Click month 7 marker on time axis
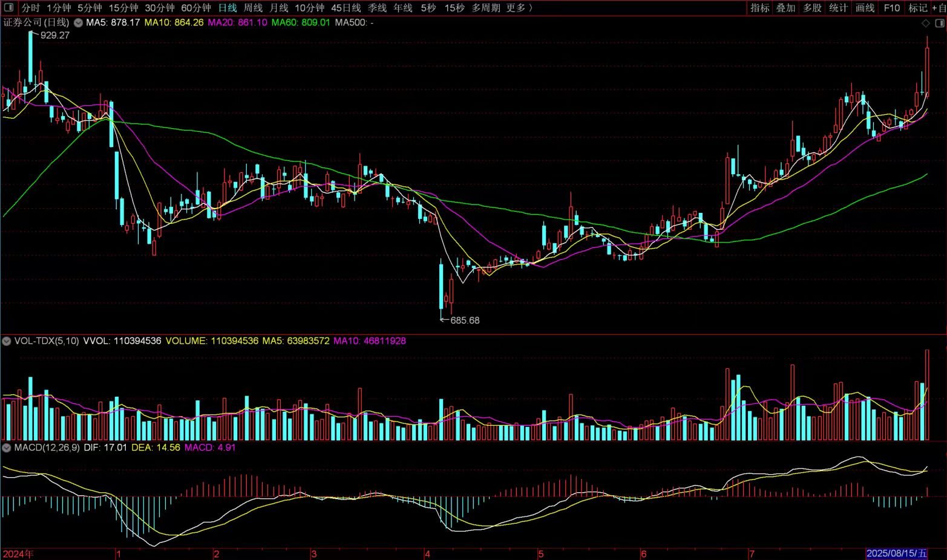 (752, 554)
